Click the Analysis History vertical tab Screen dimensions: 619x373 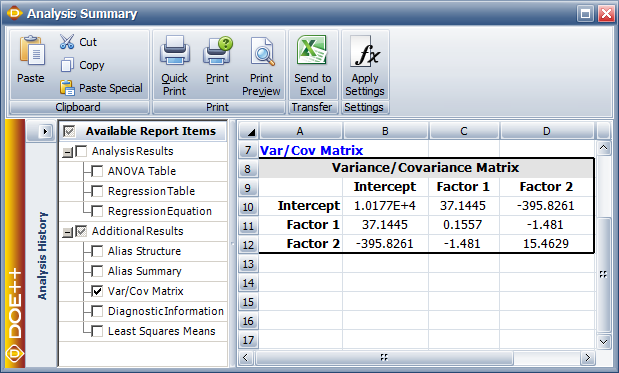click(x=42, y=256)
